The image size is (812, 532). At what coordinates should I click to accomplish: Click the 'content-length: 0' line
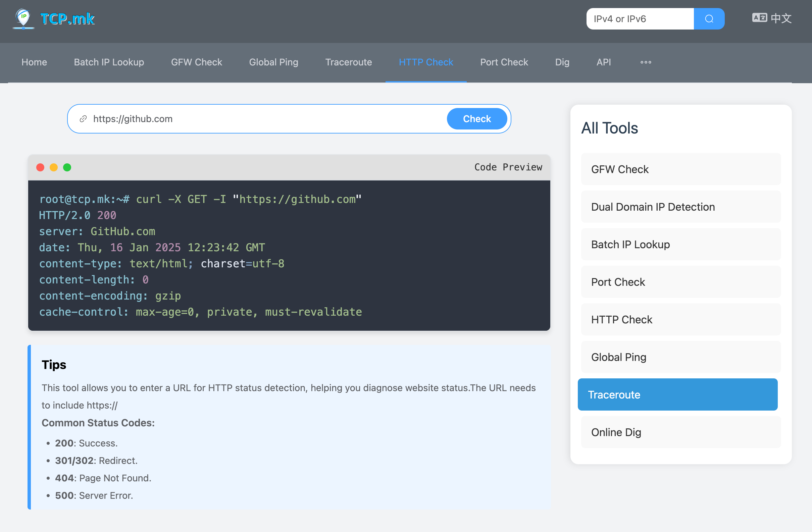click(94, 280)
